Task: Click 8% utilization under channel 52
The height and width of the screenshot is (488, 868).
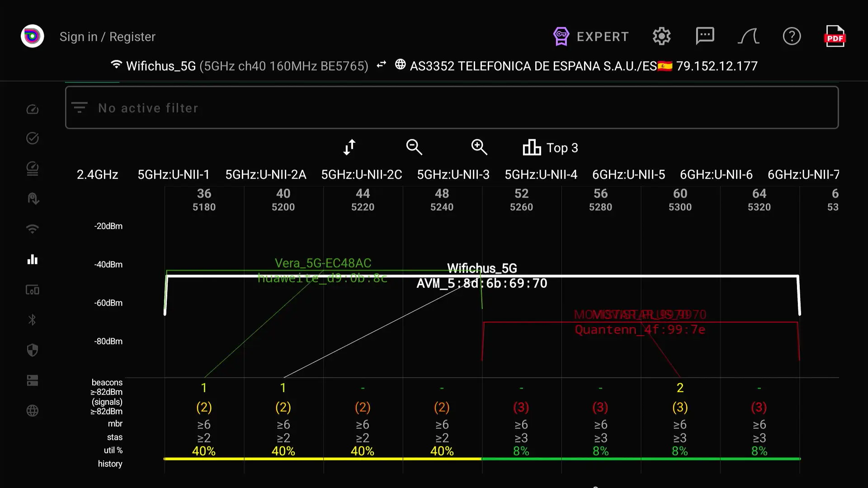Action: (x=521, y=451)
